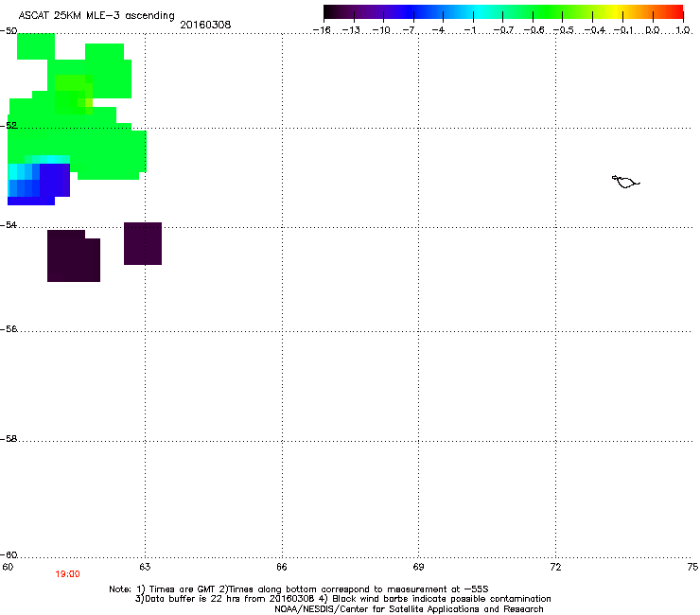Click the red 19:00 time label
700x615 pixels.
[67, 574]
